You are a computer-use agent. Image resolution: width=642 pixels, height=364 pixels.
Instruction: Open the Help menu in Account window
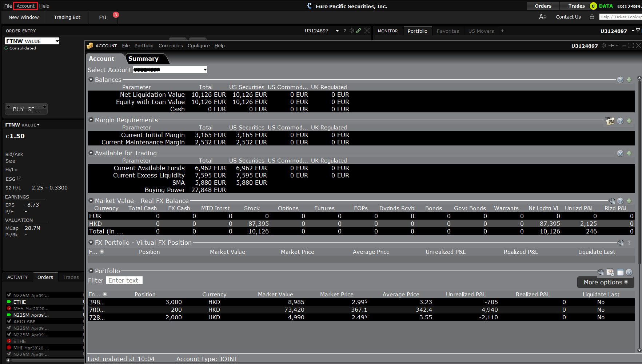(219, 46)
